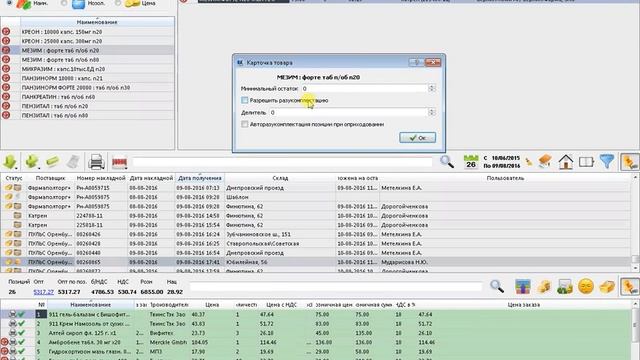Click magnifier beside the invoices search field
This screenshot has height=360, width=640.
(x=447, y=162)
